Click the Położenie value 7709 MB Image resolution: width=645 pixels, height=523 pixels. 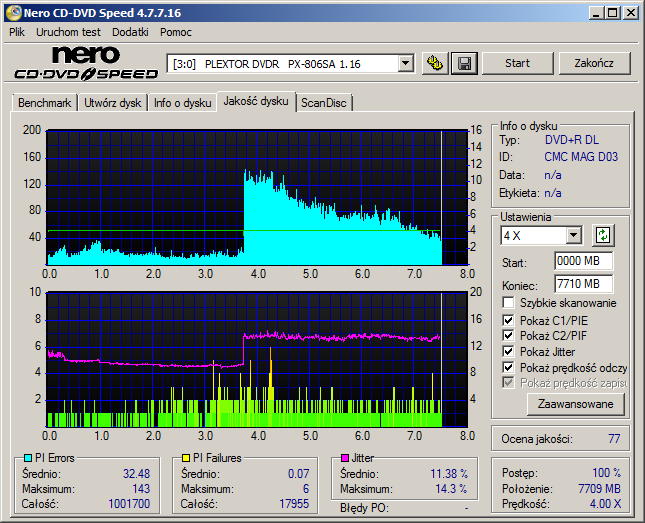[x=599, y=489]
